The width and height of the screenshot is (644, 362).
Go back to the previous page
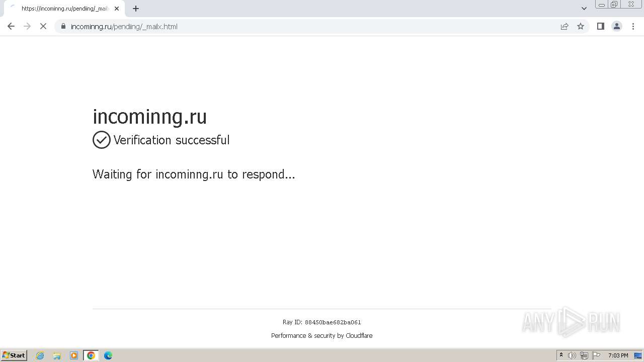[11, 26]
